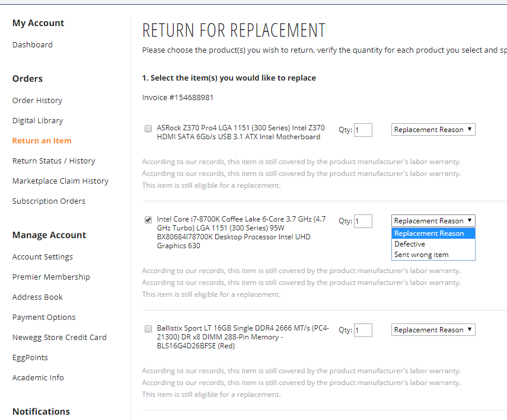The width and height of the screenshot is (507, 420).
Task: Open Premier Membership page
Action: point(52,277)
